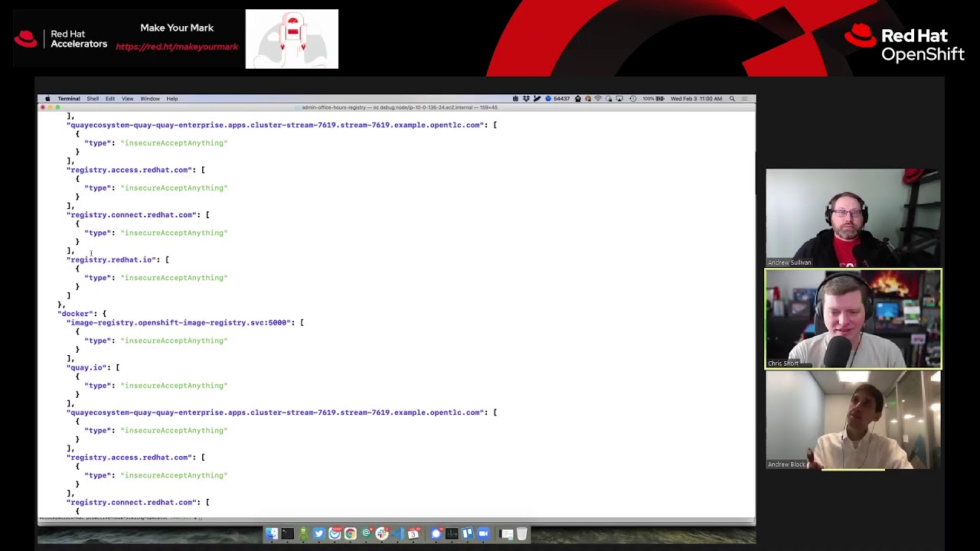Screen dimensions: 980x551
Task: Open Spotlight search magnifier
Action: 732,99
